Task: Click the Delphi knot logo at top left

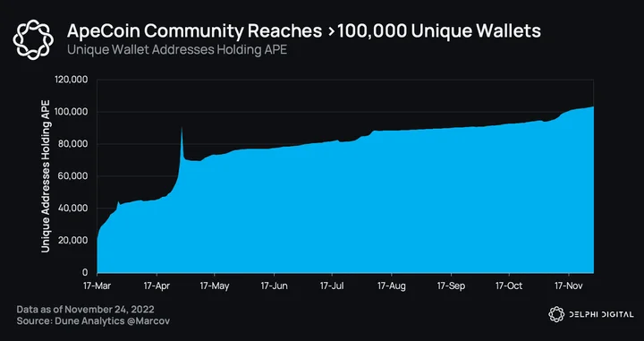Action: click(33, 40)
